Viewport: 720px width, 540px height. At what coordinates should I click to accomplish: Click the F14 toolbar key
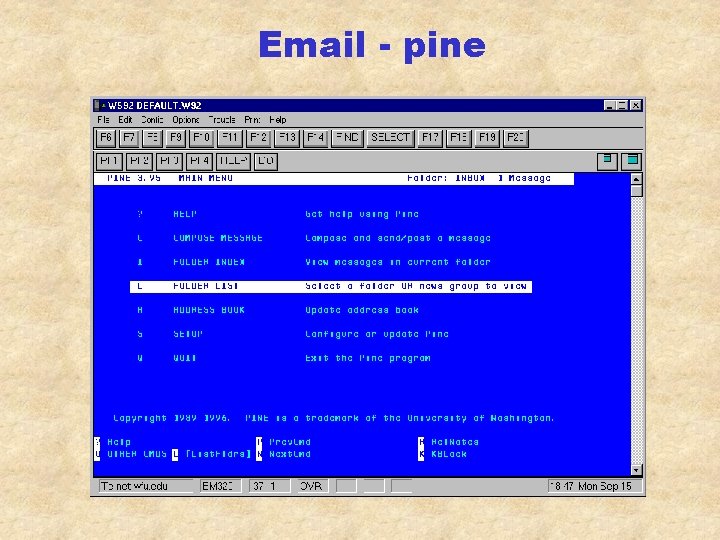click(x=315, y=138)
